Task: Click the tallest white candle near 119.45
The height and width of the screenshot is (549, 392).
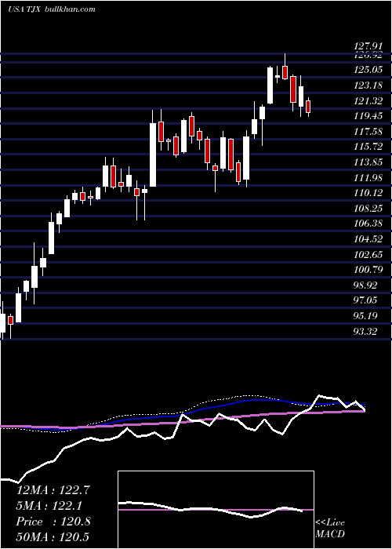Action: click(x=153, y=155)
